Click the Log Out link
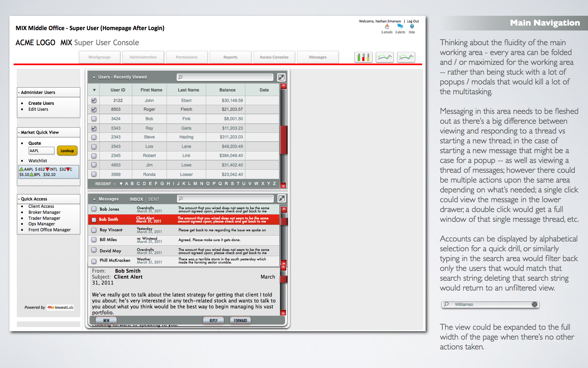This screenshot has height=368, width=588. [413, 21]
